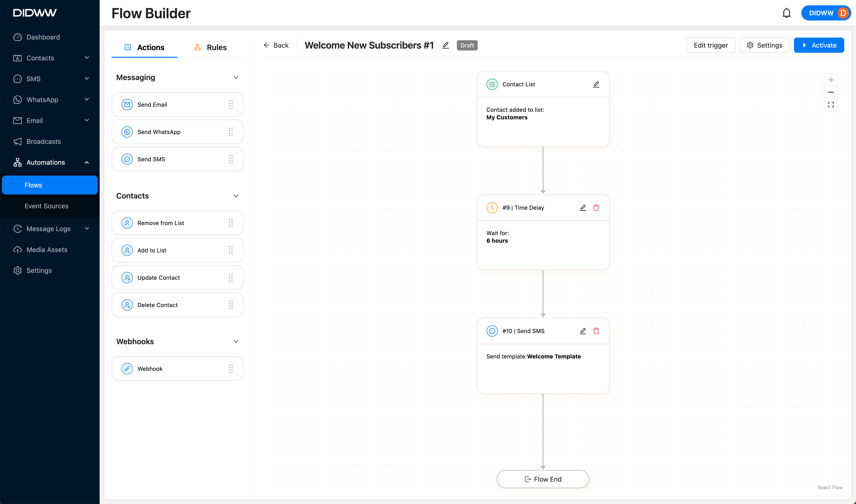Fit the flow view to screen
856x504 pixels.
pos(831,105)
